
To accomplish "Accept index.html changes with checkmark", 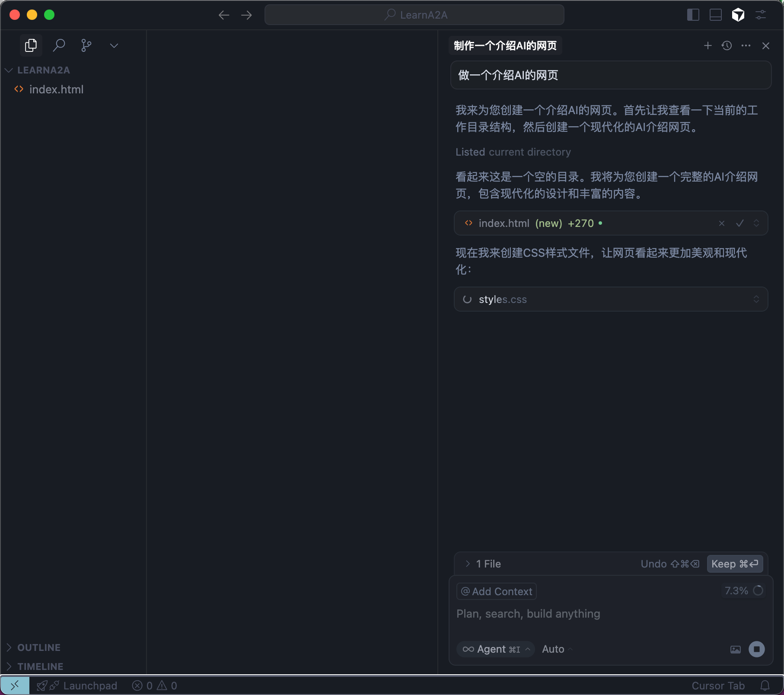I will [739, 223].
